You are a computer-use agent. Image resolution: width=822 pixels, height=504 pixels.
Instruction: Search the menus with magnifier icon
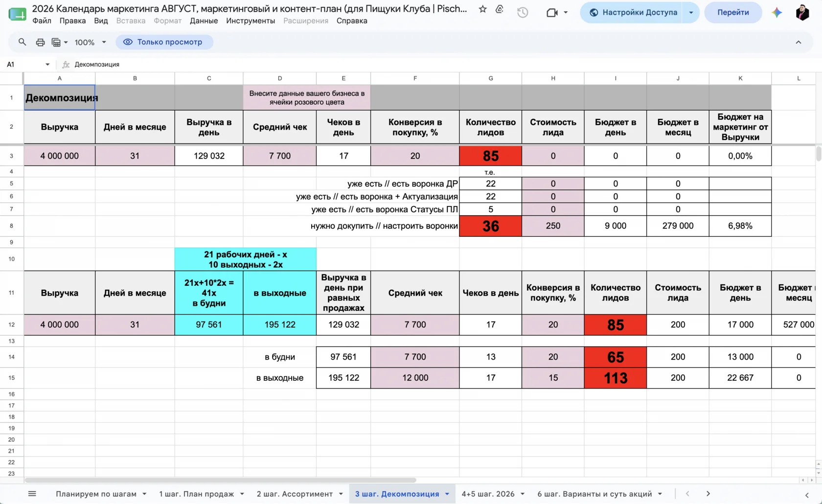point(22,42)
